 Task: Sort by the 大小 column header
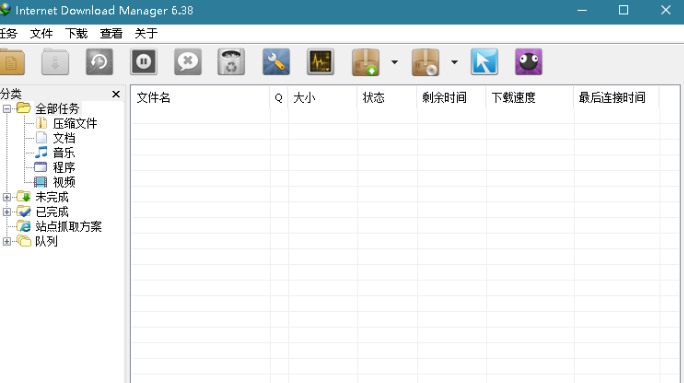tap(322, 98)
